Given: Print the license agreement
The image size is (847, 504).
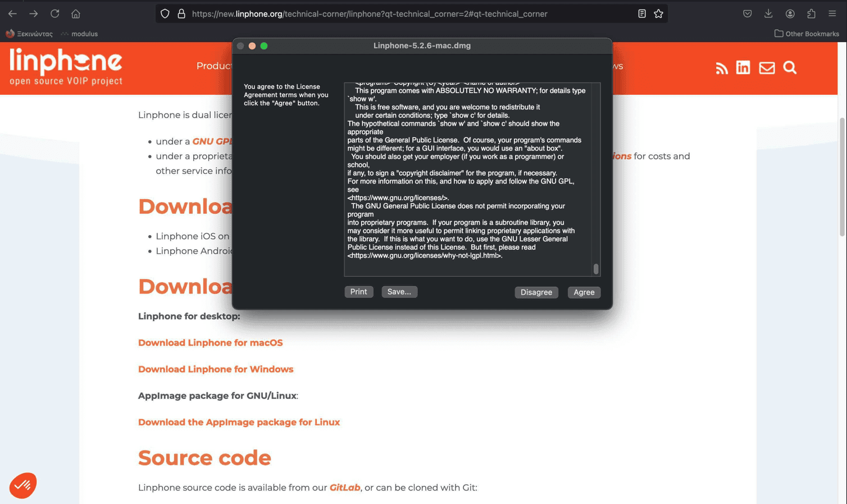Looking at the screenshot, I should click(x=358, y=292).
